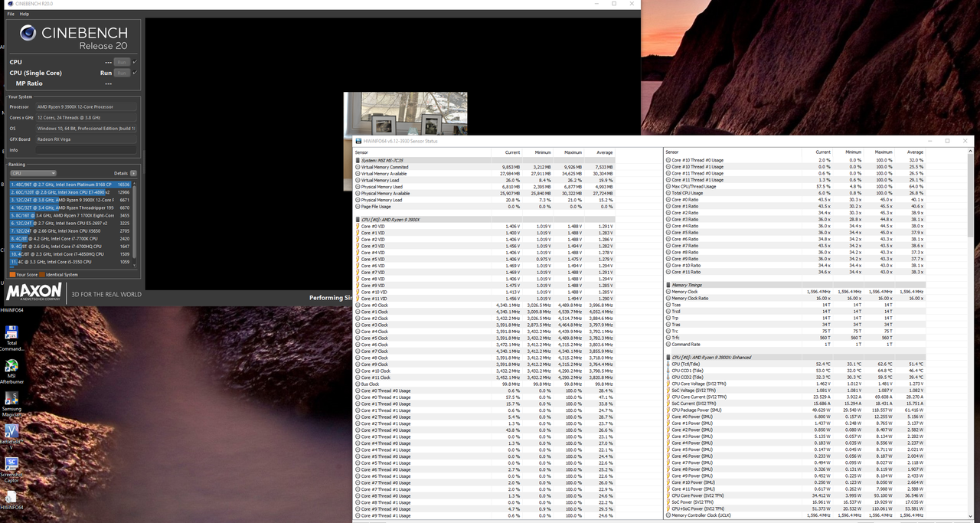980x523 pixels.
Task: Run the CPU benchmark test
Action: pyautogui.click(x=121, y=62)
